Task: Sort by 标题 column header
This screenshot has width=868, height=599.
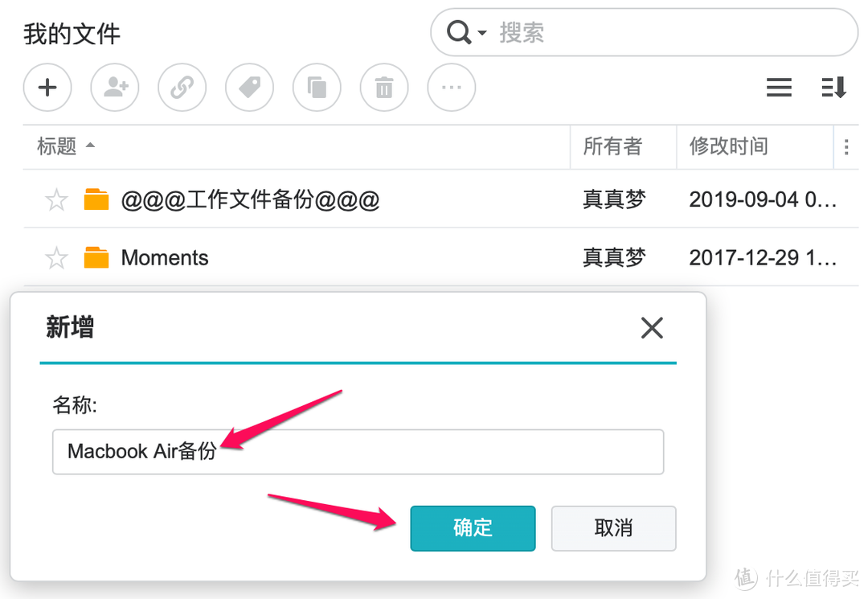Action: [57, 146]
